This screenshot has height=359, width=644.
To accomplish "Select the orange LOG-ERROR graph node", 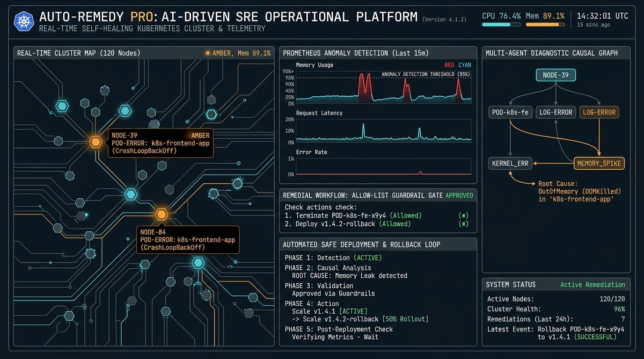I will pyautogui.click(x=599, y=112).
